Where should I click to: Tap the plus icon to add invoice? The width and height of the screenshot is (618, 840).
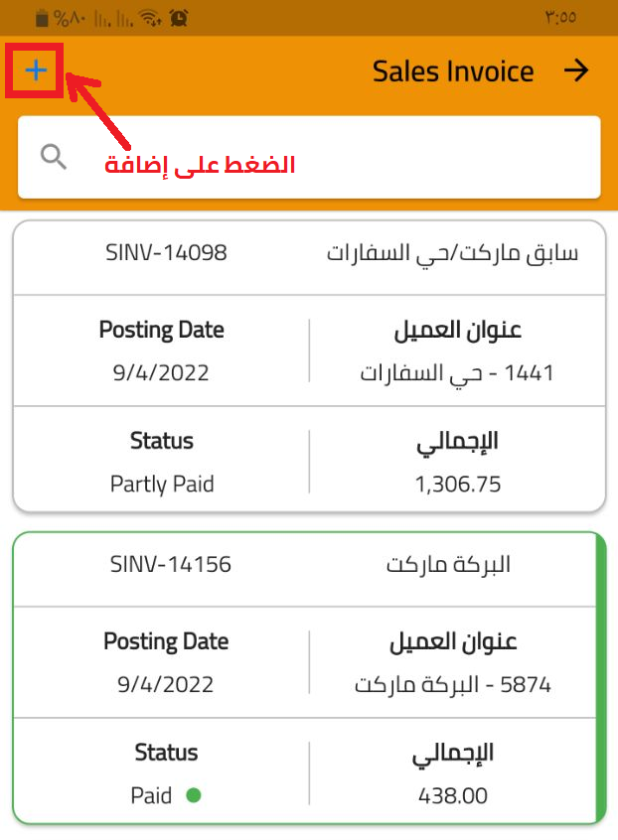[36, 70]
